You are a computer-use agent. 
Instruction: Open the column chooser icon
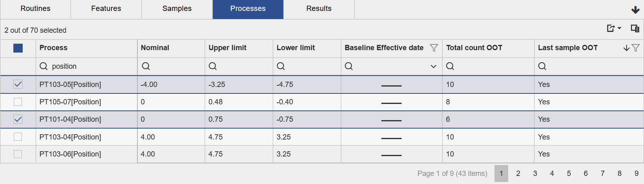[635, 28]
